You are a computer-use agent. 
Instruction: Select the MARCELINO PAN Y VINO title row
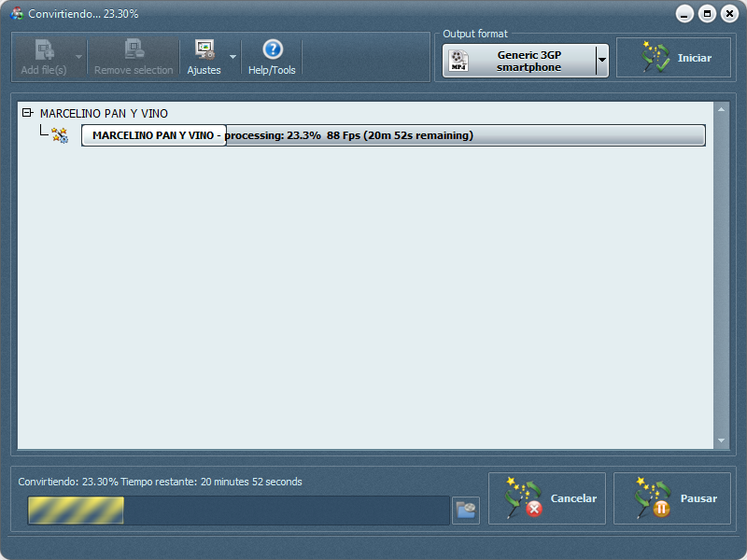[x=104, y=113]
